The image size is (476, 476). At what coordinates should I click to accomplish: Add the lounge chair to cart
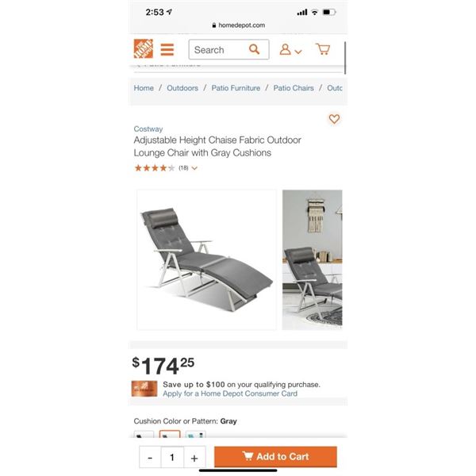[275, 457]
